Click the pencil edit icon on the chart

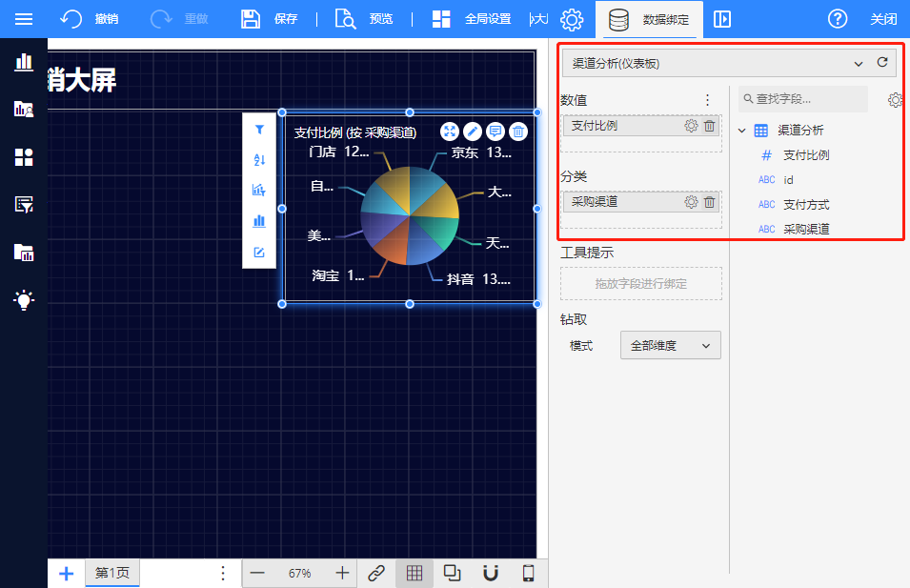click(x=473, y=132)
